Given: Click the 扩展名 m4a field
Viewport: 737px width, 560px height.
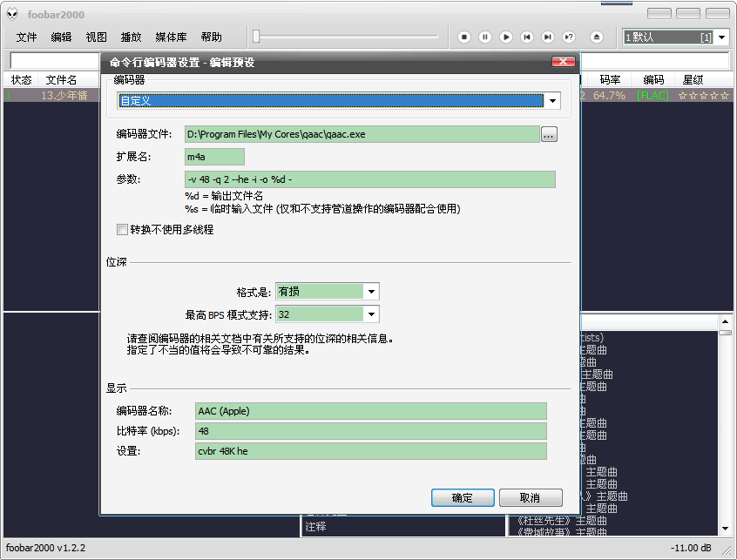Looking at the screenshot, I should coord(214,157).
